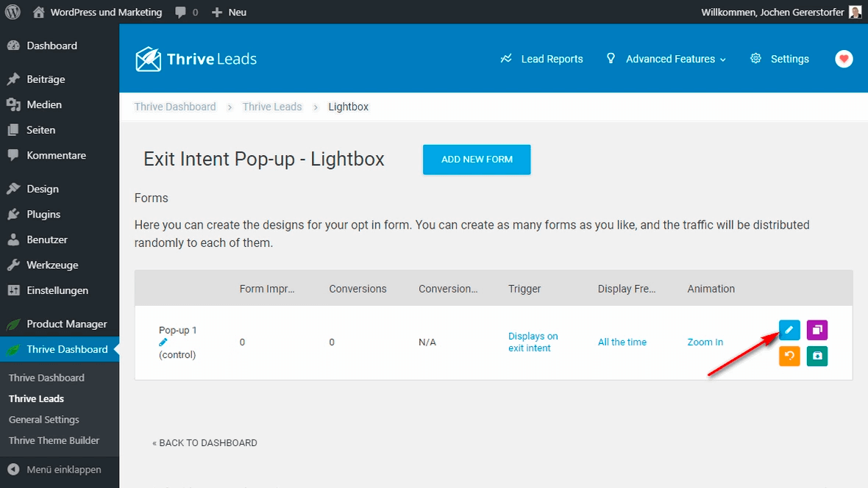The height and width of the screenshot is (488, 868).
Task: Open Thrive Dashboard submenu entry
Action: 46,378
